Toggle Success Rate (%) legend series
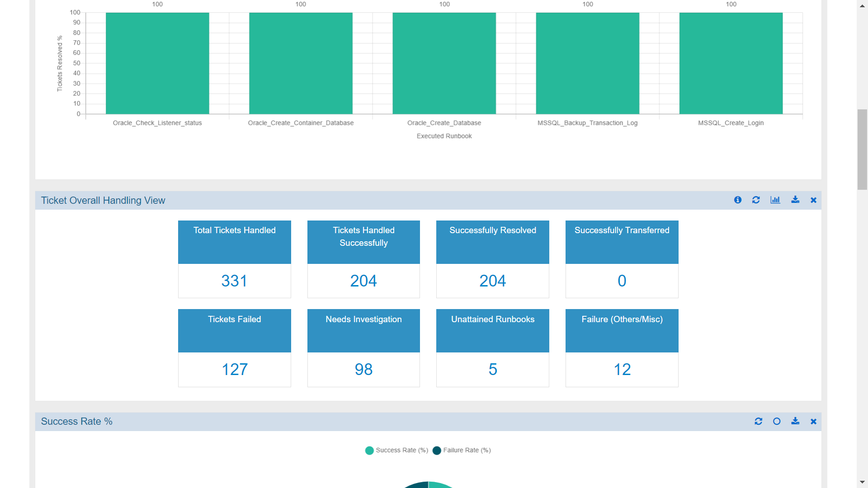Screen dimensions: 868x488 [x=396, y=450]
